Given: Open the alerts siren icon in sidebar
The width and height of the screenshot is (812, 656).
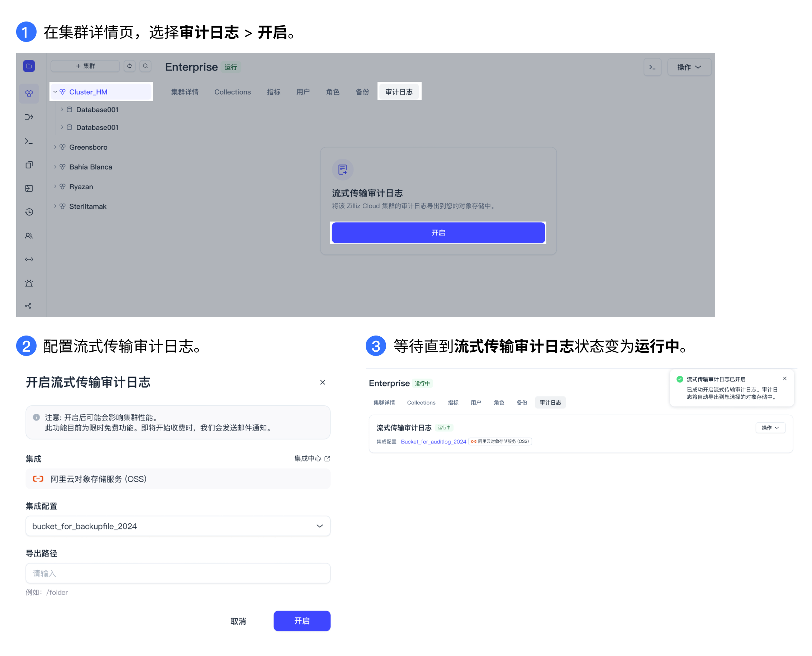Looking at the screenshot, I should point(29,284).
